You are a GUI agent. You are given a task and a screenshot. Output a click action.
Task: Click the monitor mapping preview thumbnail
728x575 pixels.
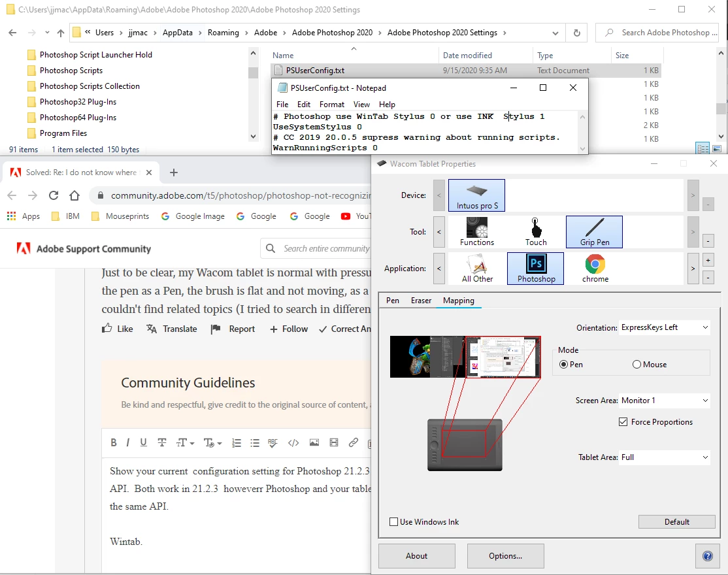pyautogui.click(x=465, y=356)
